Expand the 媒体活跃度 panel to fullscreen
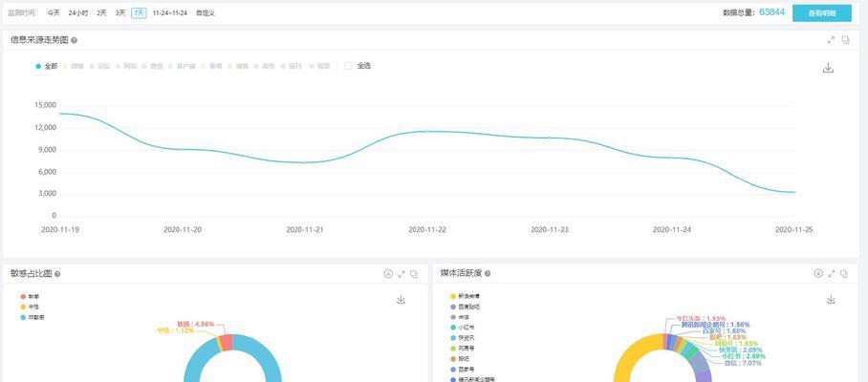 (x=832, y=274)
